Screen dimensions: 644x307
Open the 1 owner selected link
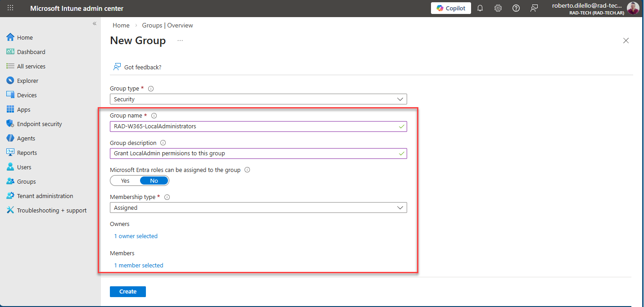point(136,236)
